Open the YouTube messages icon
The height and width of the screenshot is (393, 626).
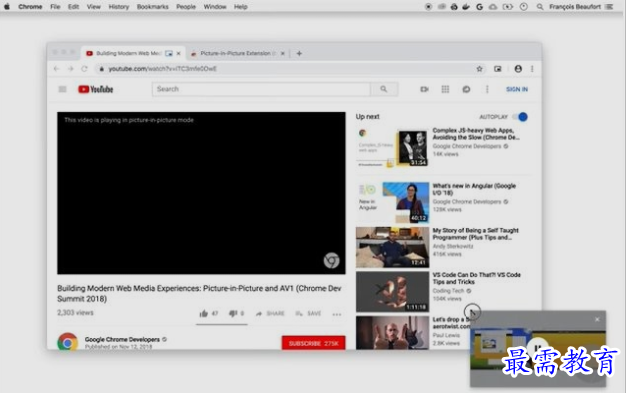point(466,89)
